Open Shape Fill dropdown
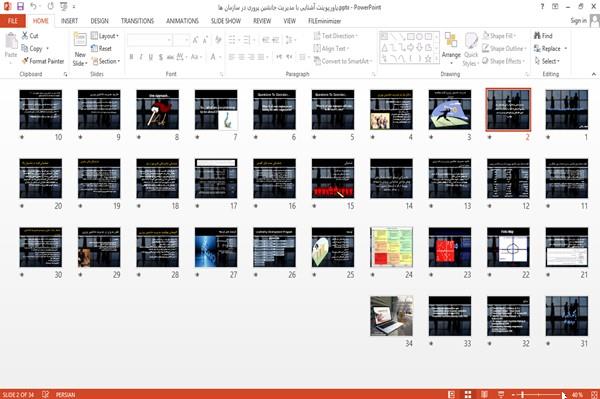 [500, 36]
